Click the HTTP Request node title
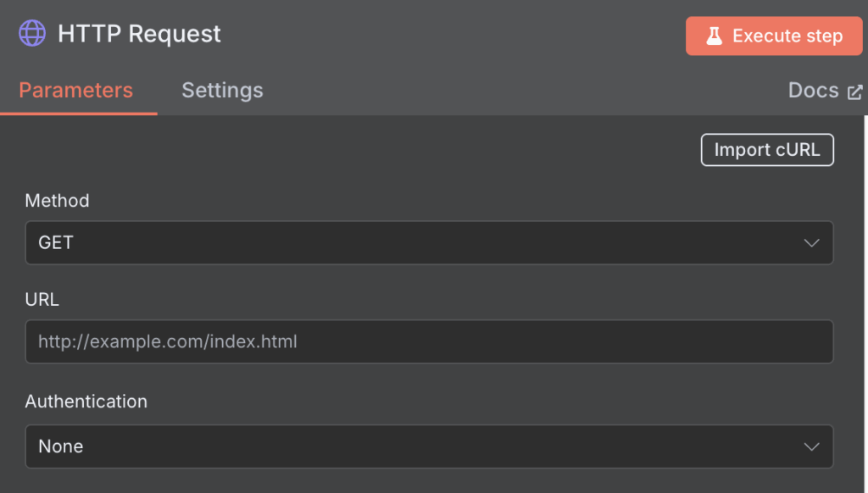Screen dimensions: 868x493 (139, 34)
